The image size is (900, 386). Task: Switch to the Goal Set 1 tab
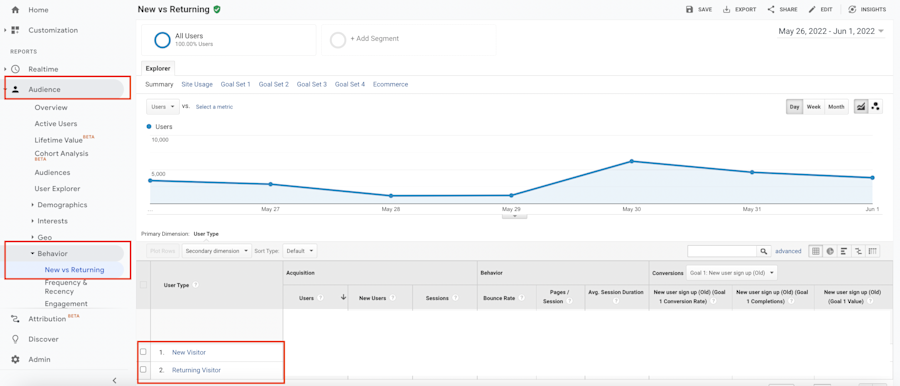[235, 84]
